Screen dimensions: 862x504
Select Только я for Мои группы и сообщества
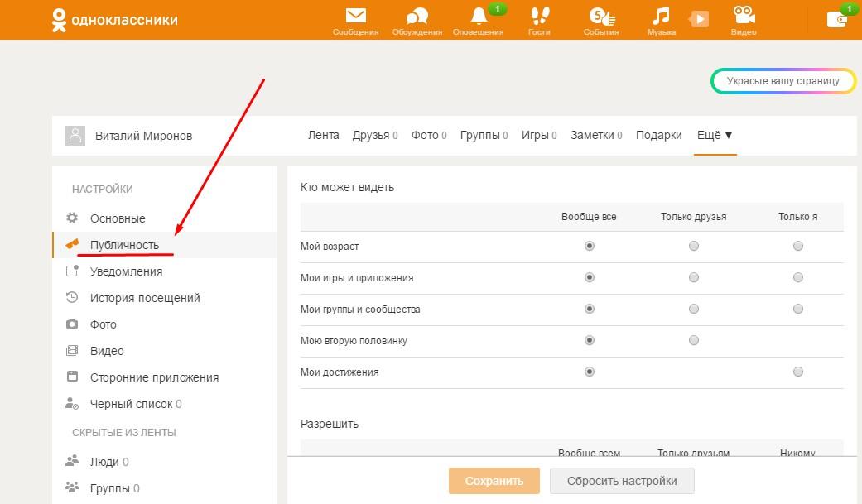click(x=797, y=309)
